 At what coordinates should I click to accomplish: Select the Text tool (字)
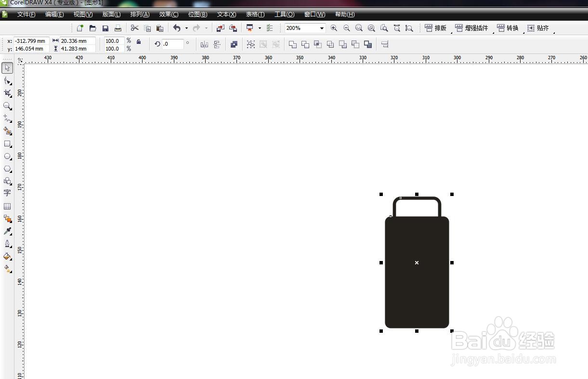click(7, 193)
